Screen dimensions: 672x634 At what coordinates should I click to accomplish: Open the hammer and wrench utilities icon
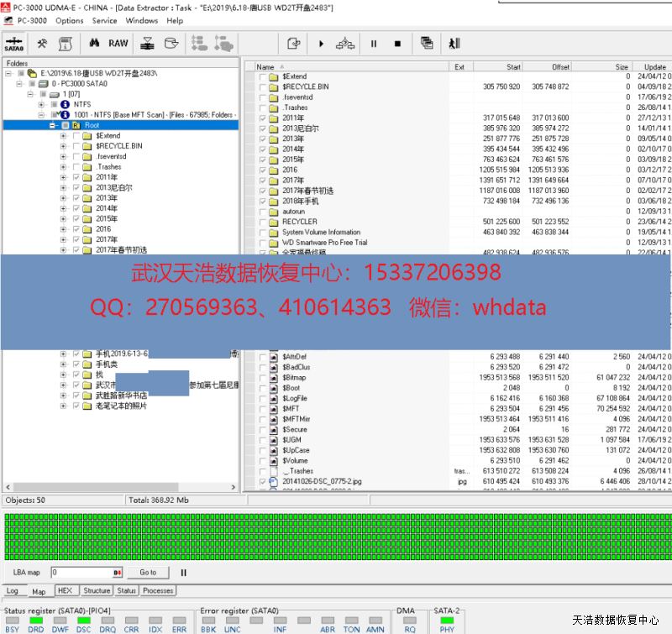coord(42,43)
